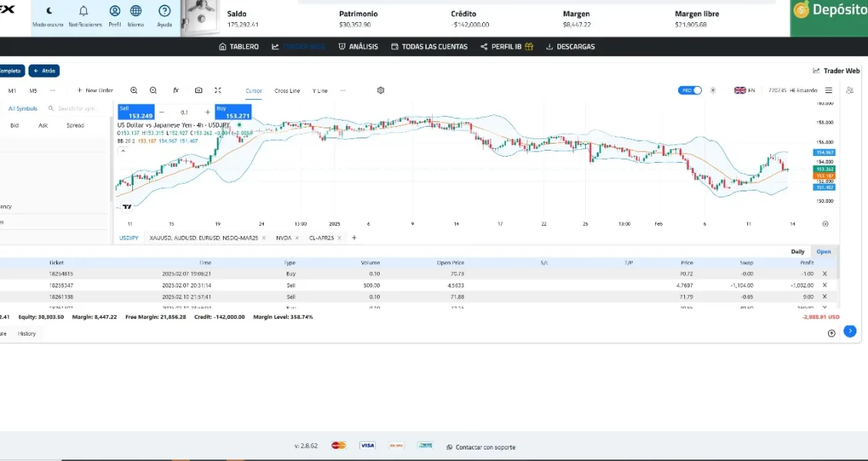Switch to the NVDA chart tab
The height and width of the screenshot is (461, 868).
(x=284, y=238)
